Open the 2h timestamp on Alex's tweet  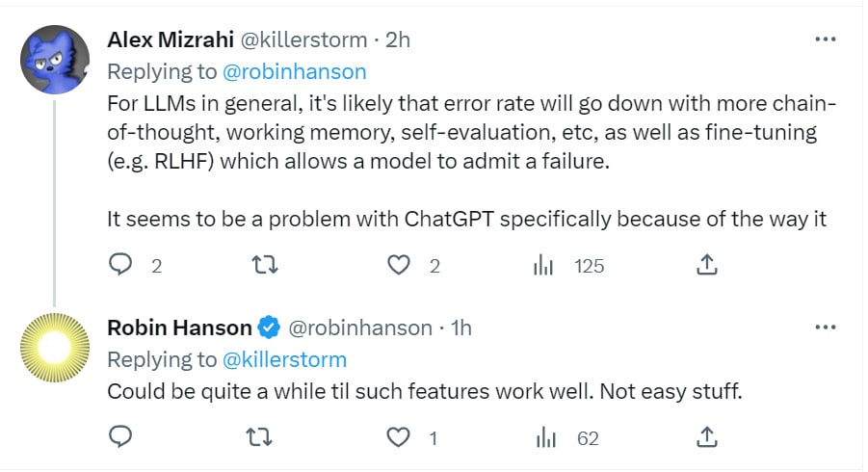tap(398, 39)
